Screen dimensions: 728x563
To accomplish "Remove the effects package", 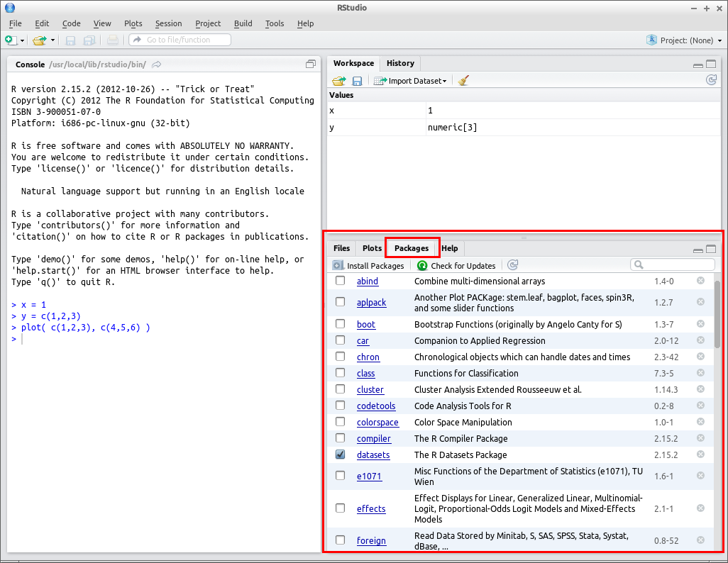I will point(700,508).
